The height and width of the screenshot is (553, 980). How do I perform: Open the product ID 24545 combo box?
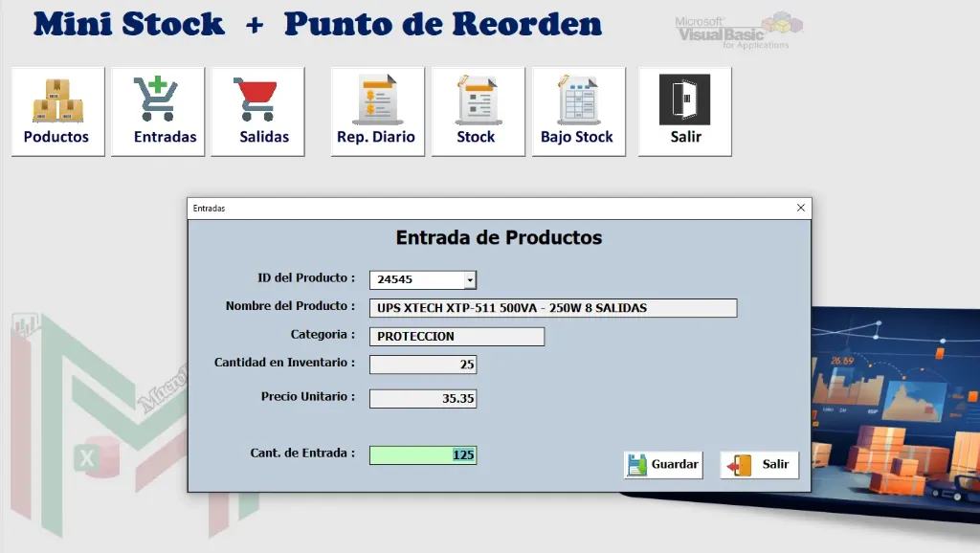[x=416, y=279]
